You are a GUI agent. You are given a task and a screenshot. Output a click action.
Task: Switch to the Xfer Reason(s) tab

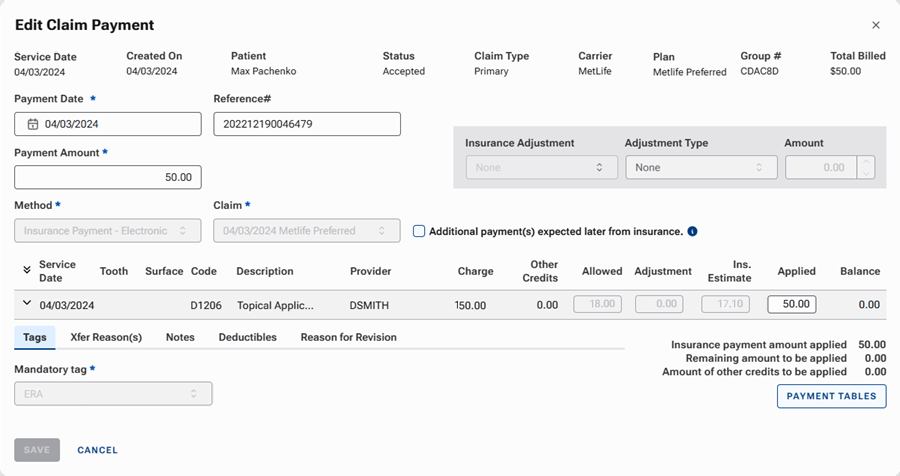[106, 337]
